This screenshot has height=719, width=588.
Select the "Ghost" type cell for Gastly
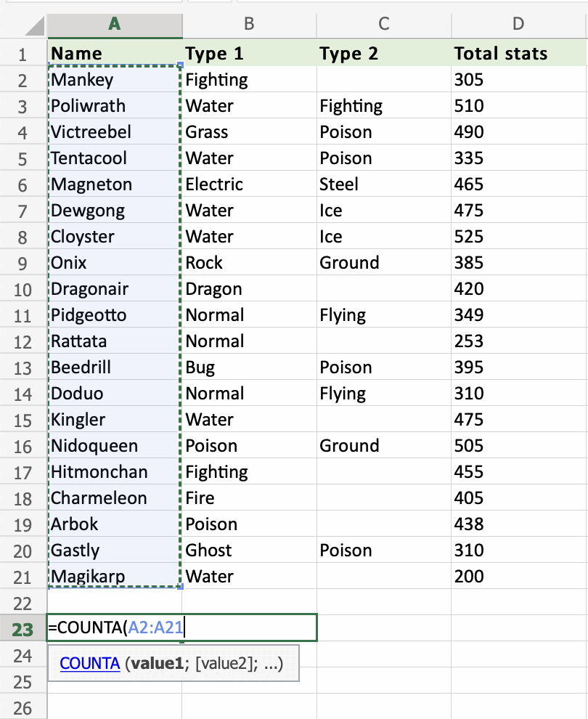249,551
